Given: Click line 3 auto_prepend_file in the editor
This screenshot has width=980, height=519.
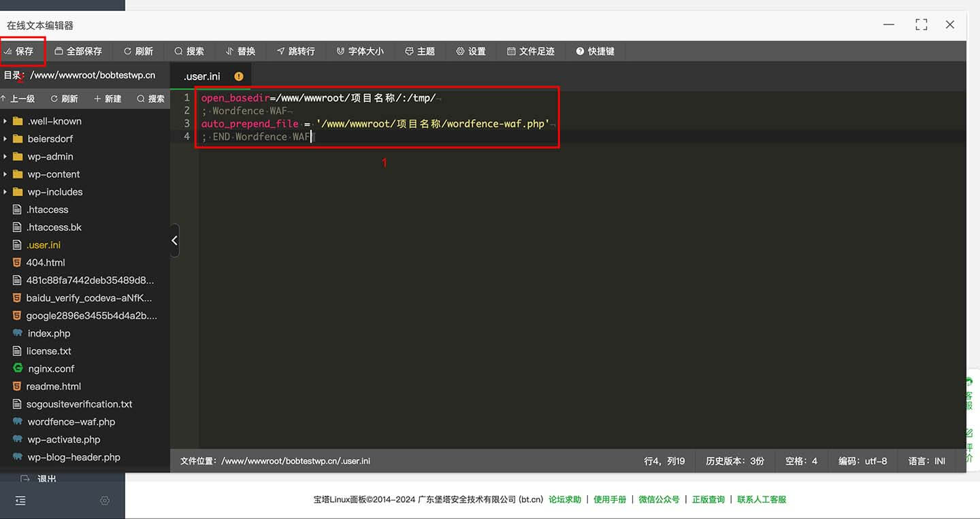Looking at the screenshot, I should point(250,124).
